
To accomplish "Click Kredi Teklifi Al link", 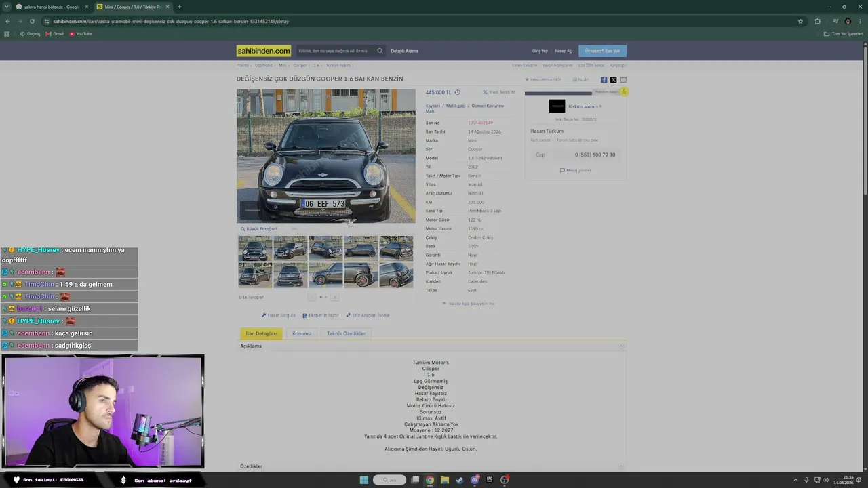I will point(499,92).
